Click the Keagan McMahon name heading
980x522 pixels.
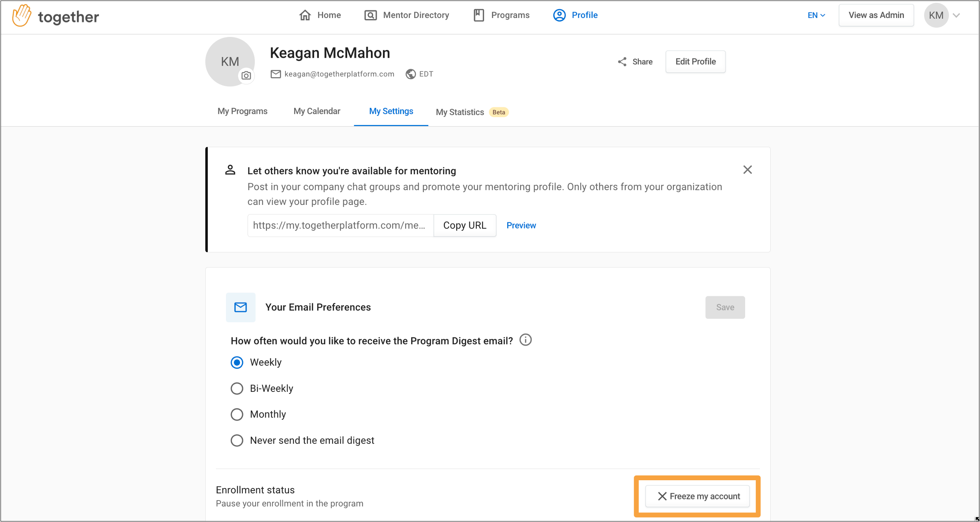tap(330, 53)
